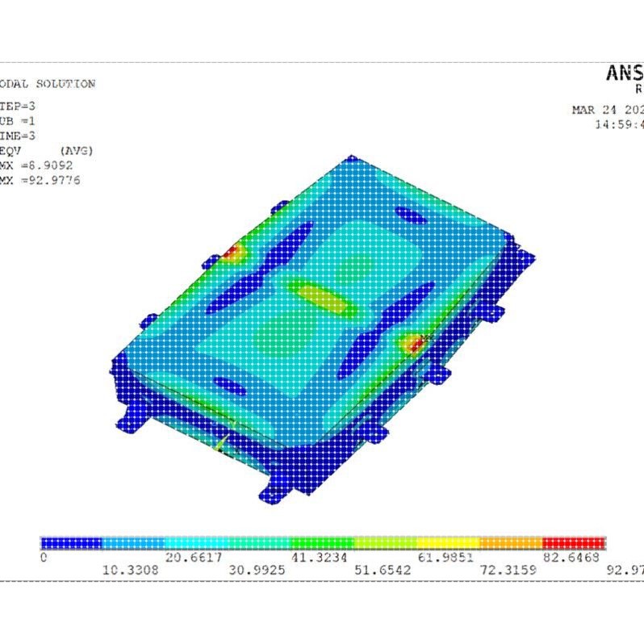Viewport: 644px width, 644px height.
Task: Click the bottom front mounting lug
Action: 275,490
